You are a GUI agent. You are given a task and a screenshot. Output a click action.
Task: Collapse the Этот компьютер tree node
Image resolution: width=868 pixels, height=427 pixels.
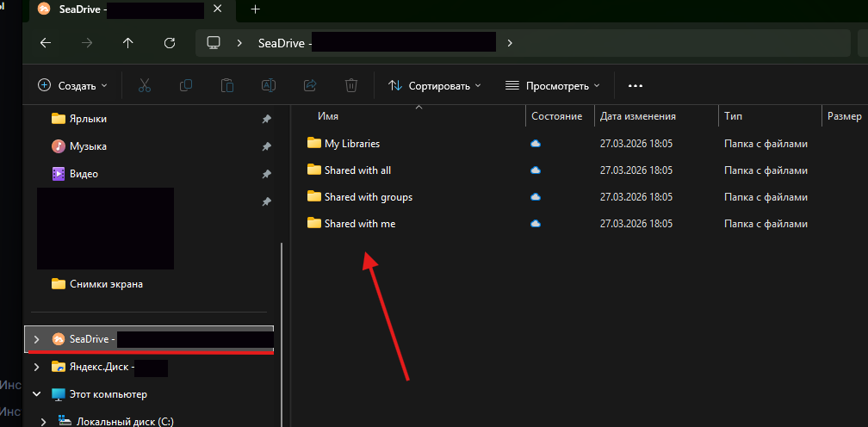[36, 393]
